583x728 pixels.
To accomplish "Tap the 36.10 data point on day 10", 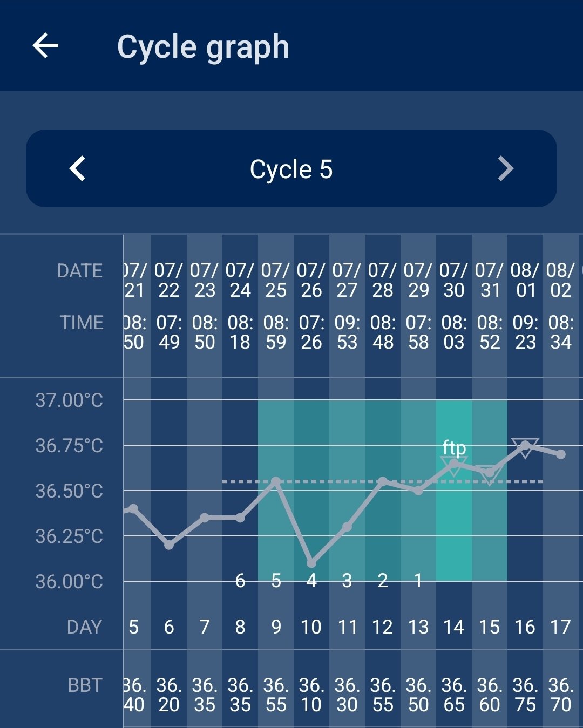I will pyautogui.click(x=311, y=563).
